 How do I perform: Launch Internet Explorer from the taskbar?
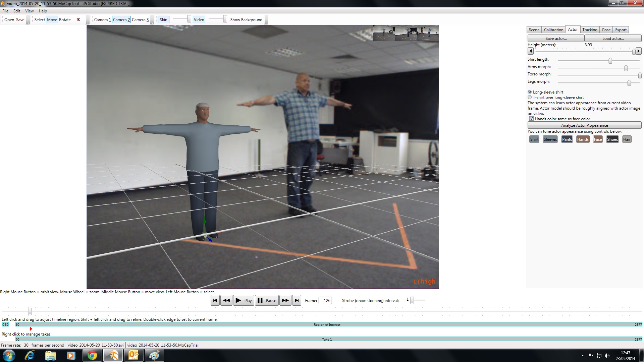point(30,355)
